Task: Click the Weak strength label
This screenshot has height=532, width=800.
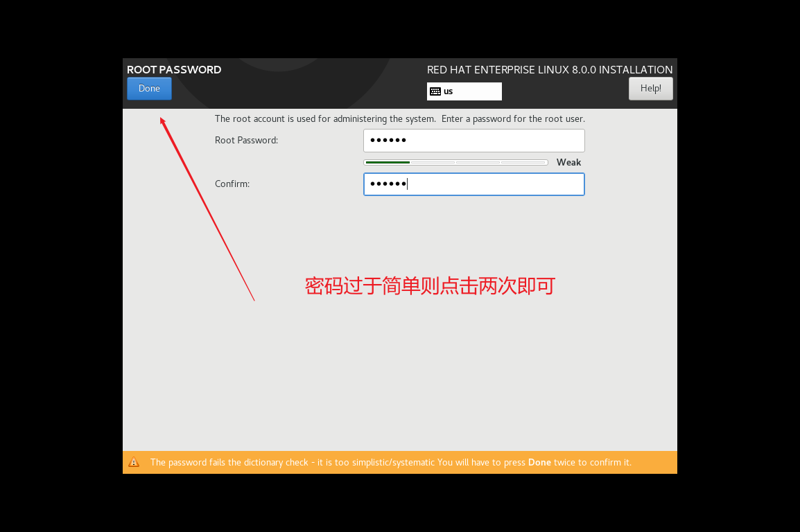Action: (x=568, y=163)
